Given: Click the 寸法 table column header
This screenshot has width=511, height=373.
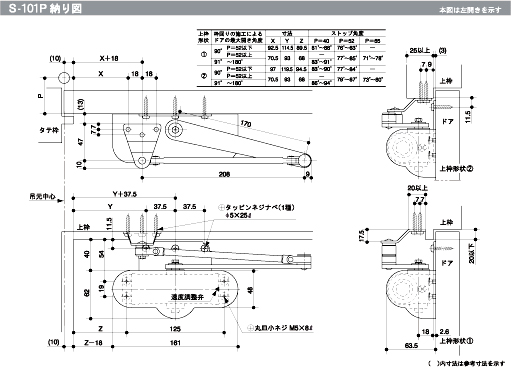Looking at the screenshot, I should tap(287, 33).
